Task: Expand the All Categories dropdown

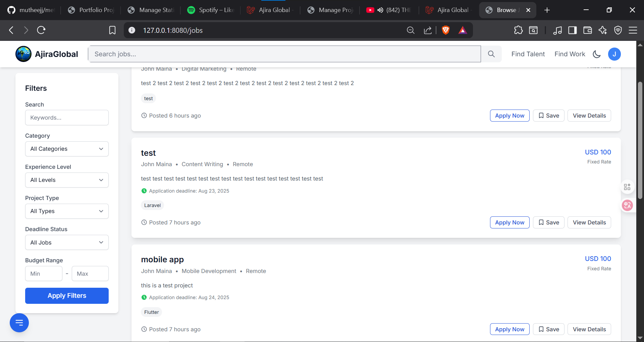Action: point(67,149)
